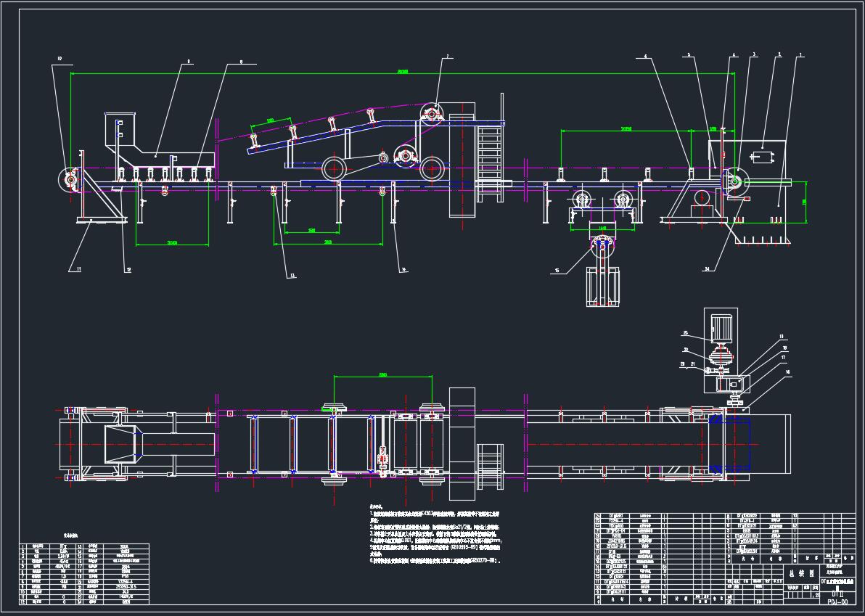Viewport: 865px width, 616px height.
Task: Select part callout number 10
Action: click(60, 58)
